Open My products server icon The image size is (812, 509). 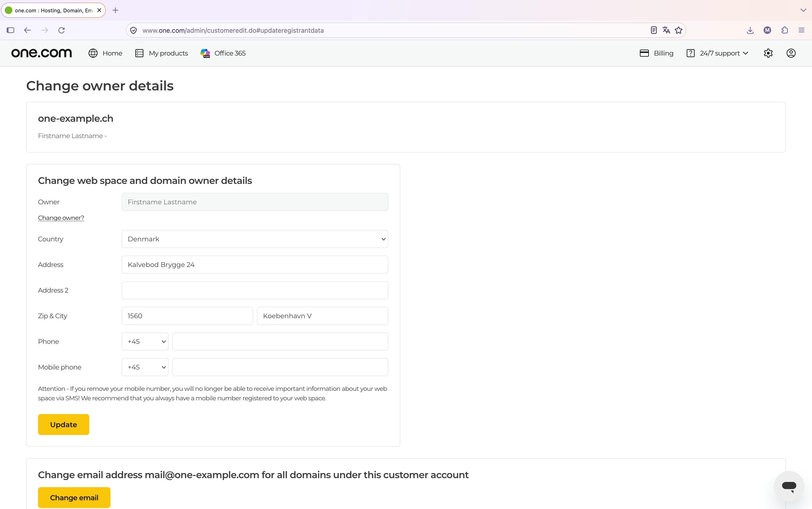click(139, 53)
